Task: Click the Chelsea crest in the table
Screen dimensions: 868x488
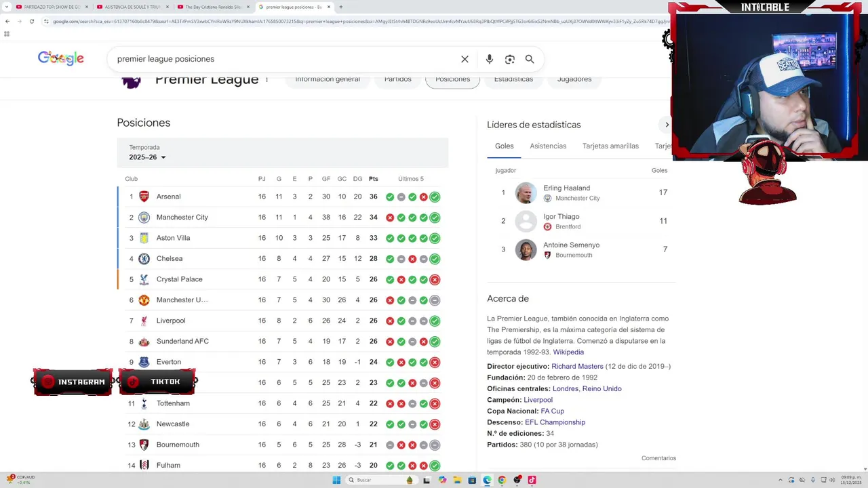Action: pyautogui.click(x=144, y=259)
